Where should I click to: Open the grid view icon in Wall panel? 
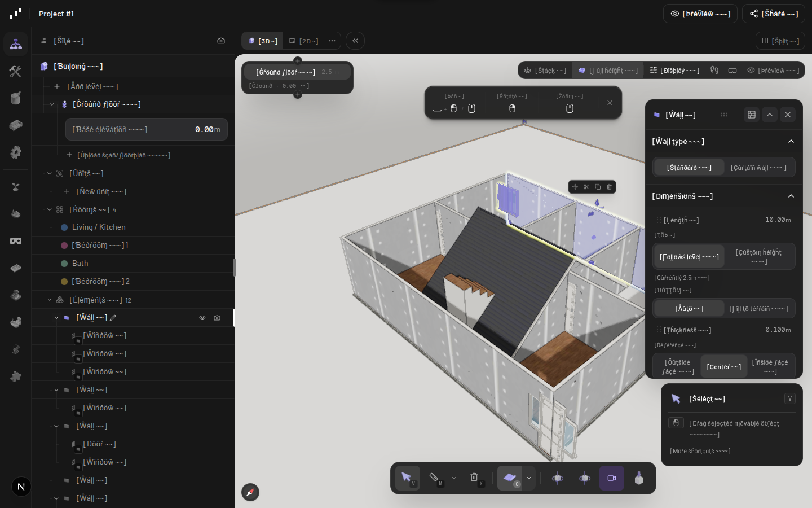coord(752,115)
